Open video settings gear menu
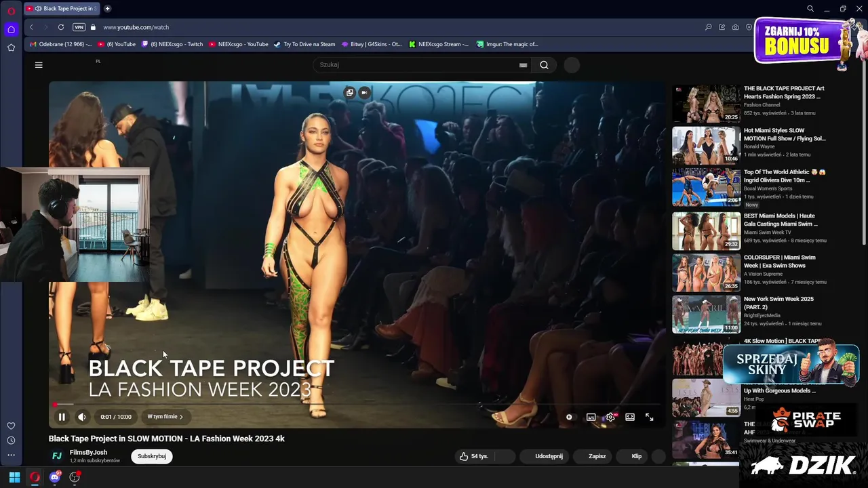Screen dimensions: 868x488 pos(610,417)
